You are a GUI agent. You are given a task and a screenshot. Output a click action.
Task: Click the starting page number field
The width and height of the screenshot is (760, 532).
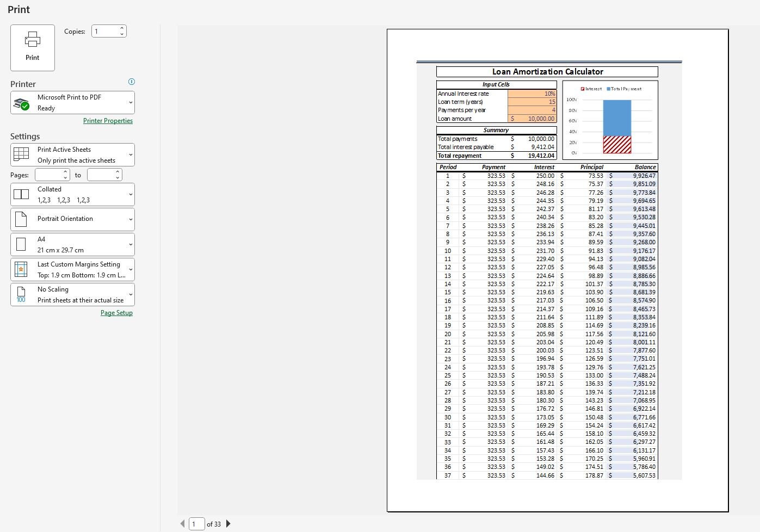pos(49,174)
